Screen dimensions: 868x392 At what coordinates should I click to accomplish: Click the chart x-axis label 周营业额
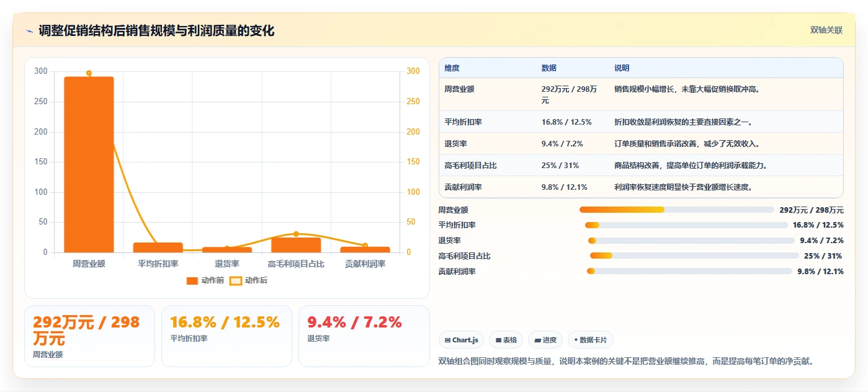(x=89, y=264)
